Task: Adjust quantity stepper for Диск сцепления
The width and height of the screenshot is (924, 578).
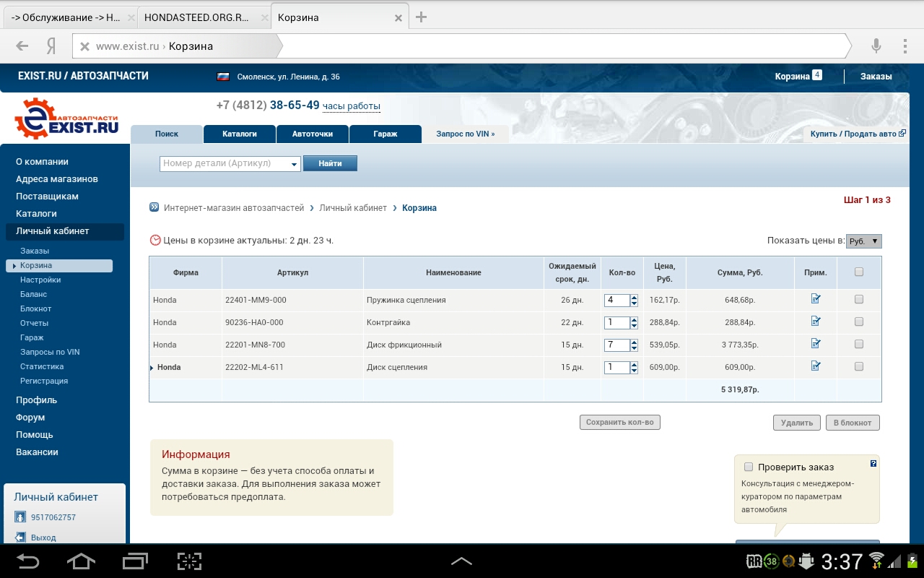Action: click(634, 368)
